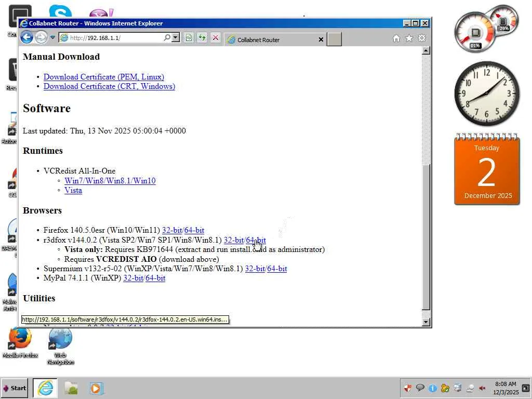Open the recent pages dropdown arrow

52,37
